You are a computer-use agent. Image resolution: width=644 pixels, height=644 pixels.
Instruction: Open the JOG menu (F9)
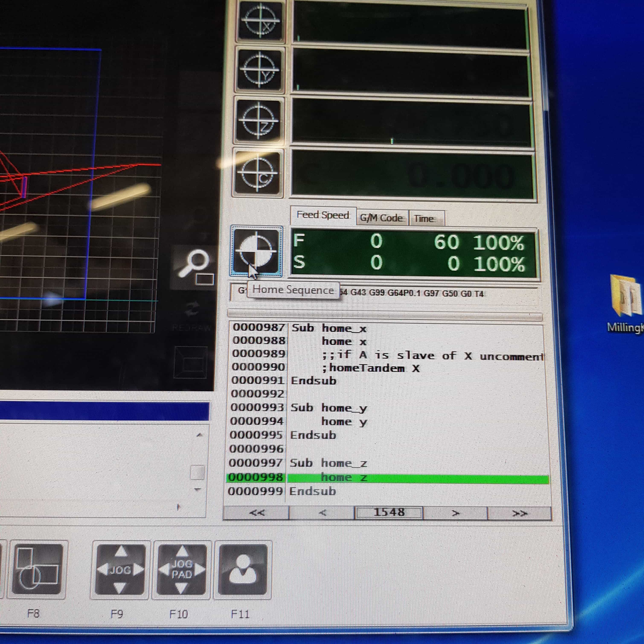click(x=121, y=570)
